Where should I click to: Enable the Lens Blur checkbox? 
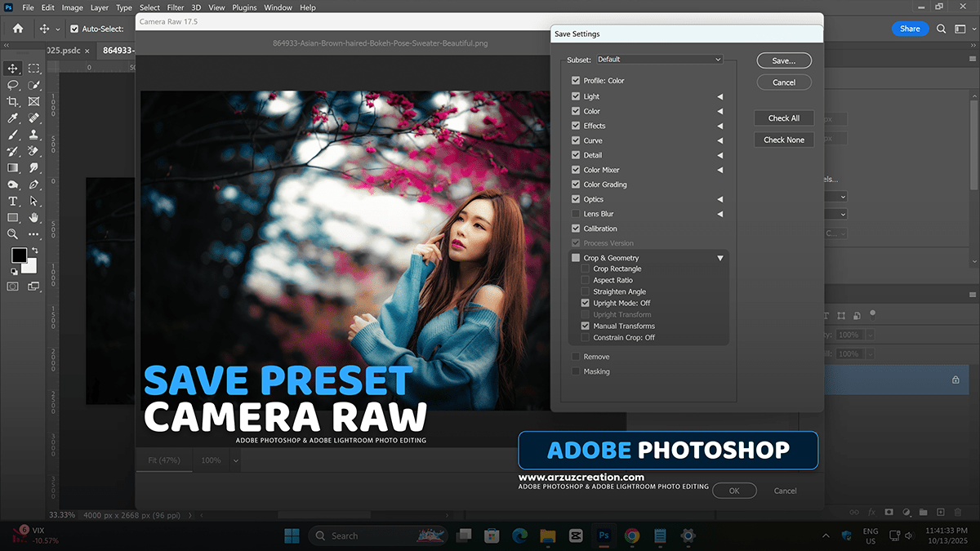coord(575,214)
